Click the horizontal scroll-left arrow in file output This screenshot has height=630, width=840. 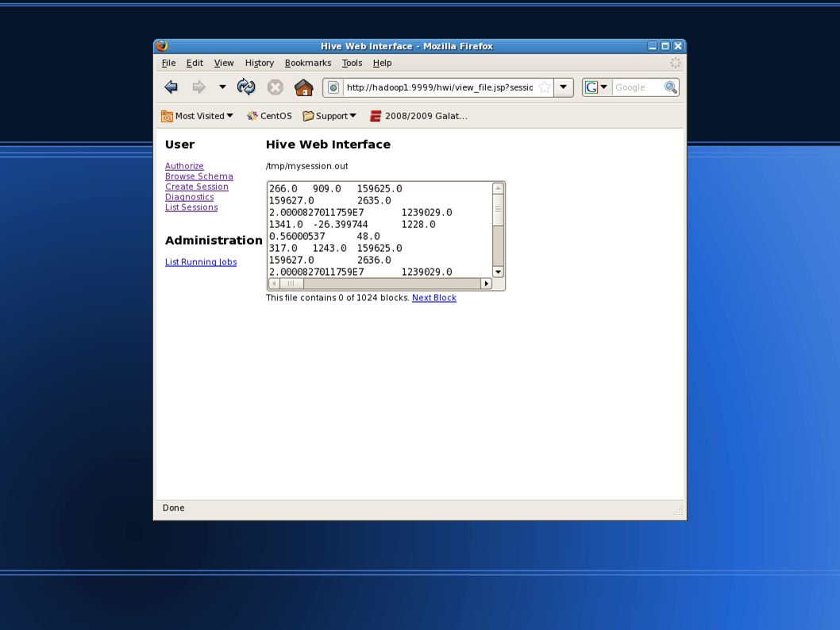coord(274,284)
